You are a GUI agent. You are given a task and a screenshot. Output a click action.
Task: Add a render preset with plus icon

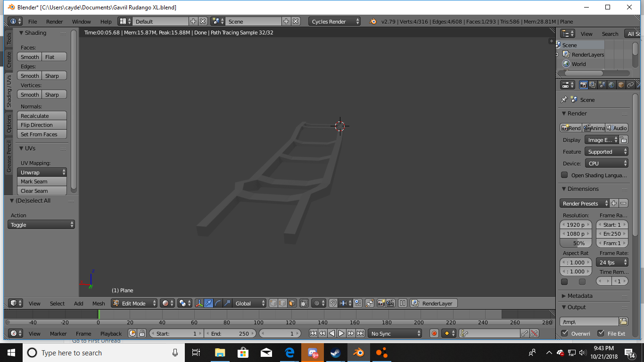614,204
